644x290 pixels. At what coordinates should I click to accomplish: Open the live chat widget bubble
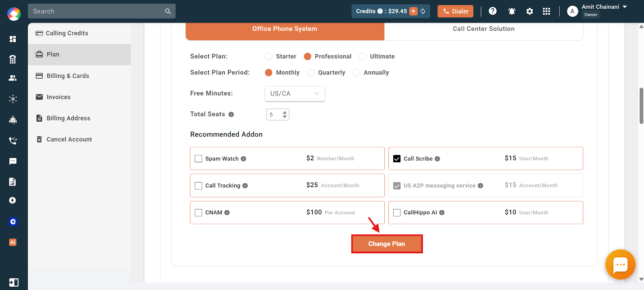tap(620, 265)
